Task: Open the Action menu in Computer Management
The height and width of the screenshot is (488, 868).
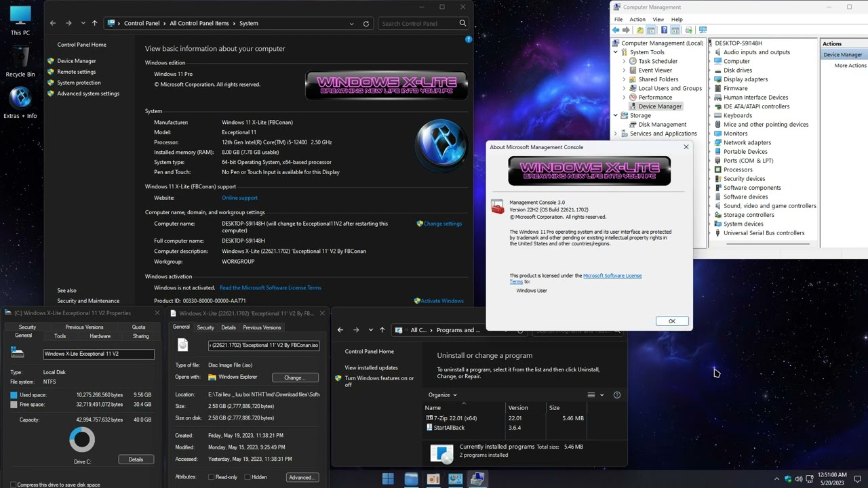Action: (x=637, y=19)
